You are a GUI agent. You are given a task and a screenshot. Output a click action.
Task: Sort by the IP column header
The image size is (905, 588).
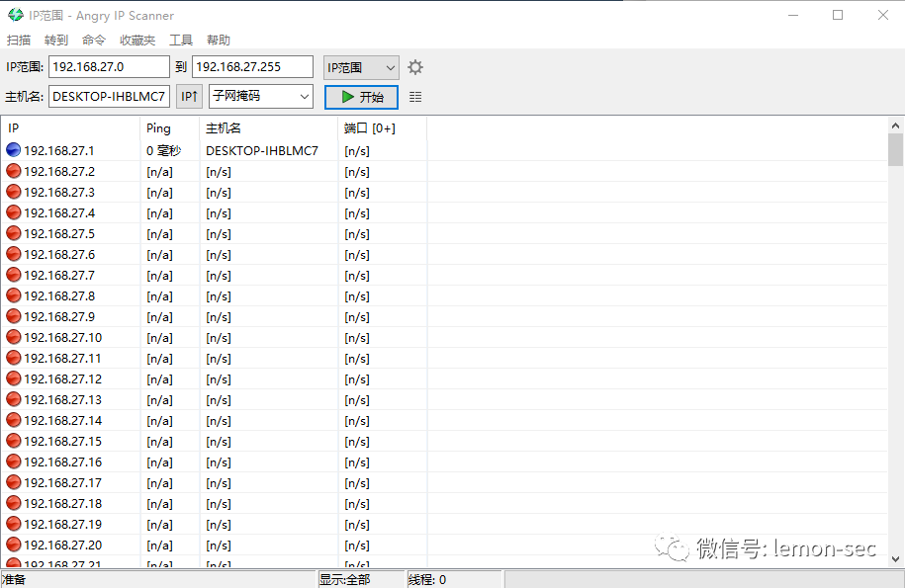[70, 128]
